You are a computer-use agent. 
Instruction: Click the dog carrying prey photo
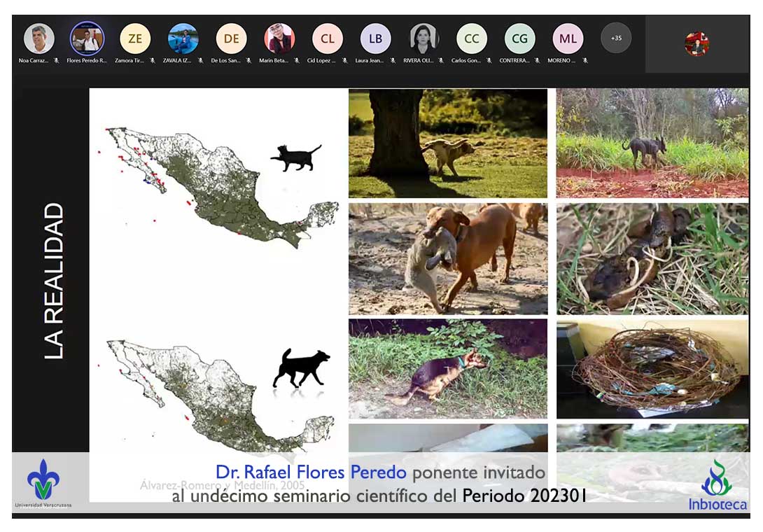pos(448,258)
